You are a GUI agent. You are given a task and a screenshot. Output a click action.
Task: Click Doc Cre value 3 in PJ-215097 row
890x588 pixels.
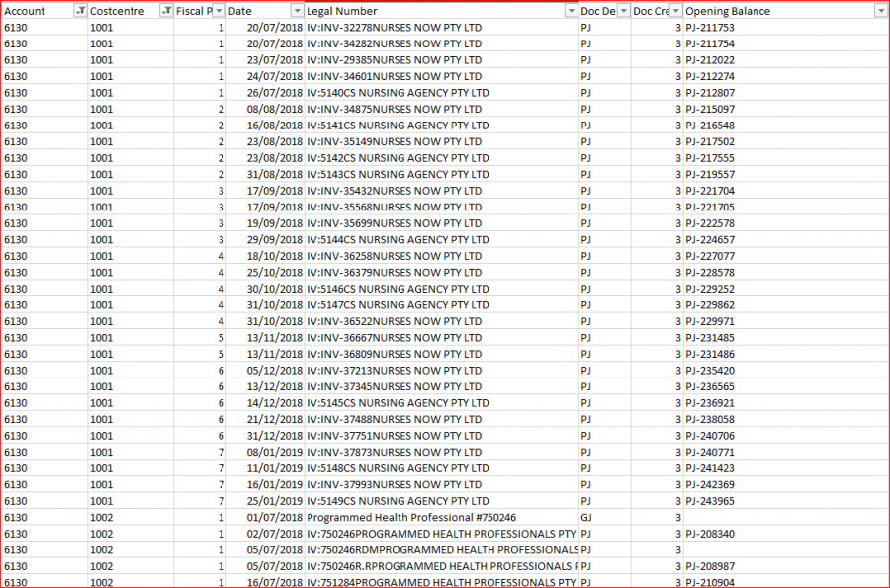657,109
